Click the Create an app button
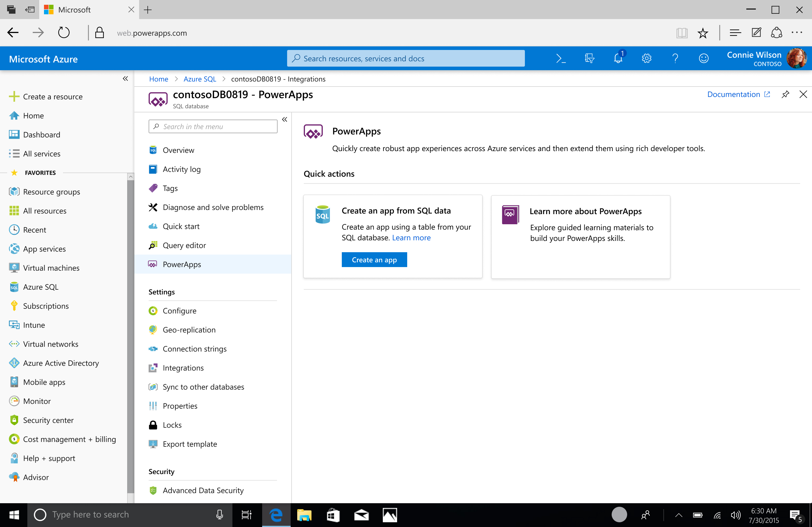This screenshot has height=527, width=812. click(374, 260)
